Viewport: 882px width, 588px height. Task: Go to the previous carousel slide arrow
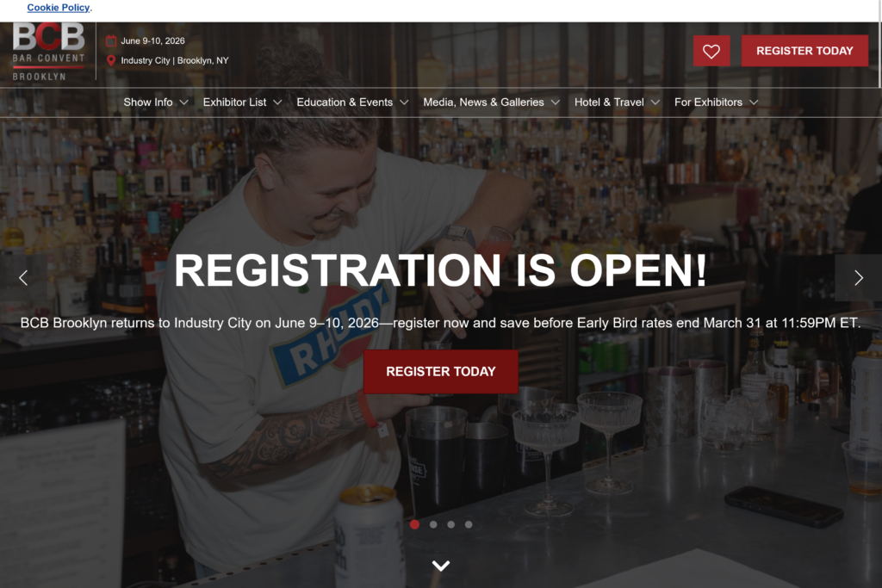click(x=23, y=278)
